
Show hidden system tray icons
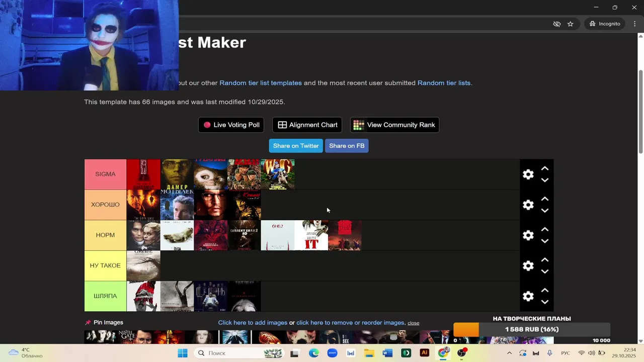(509, 353)
